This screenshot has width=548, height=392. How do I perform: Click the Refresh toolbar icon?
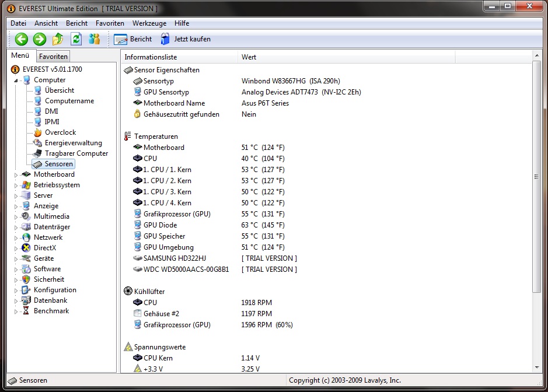[x=76, y=39]
